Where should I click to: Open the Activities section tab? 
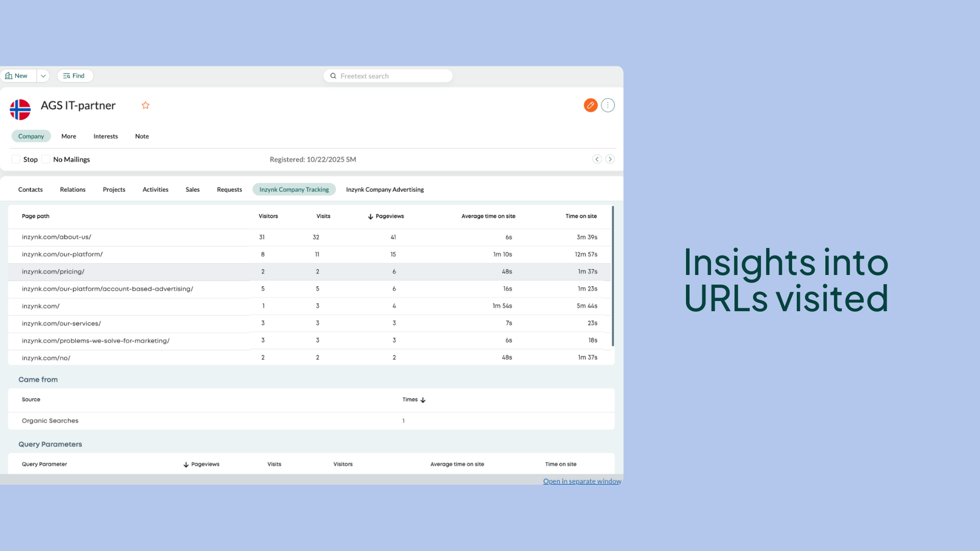pyautogui.click(x=156, y=189)
